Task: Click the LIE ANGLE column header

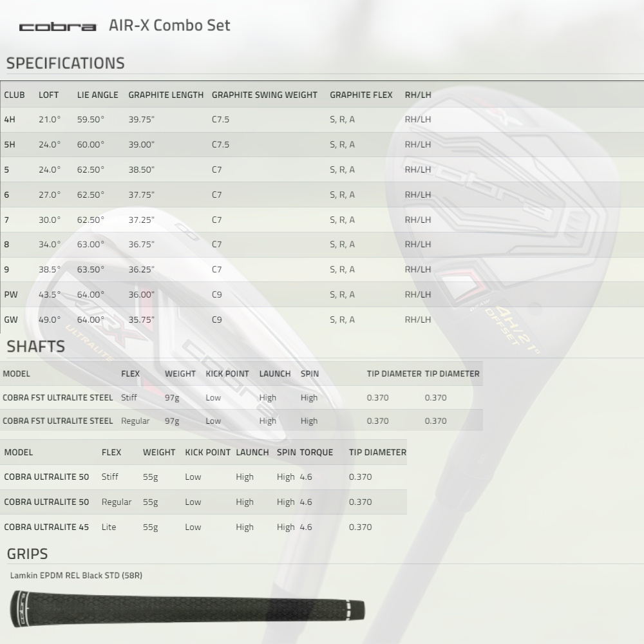Action: click(97, 95)
